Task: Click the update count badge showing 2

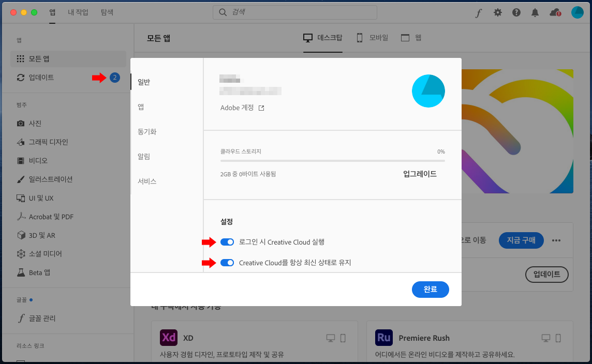Action: [x=115, y=78]
